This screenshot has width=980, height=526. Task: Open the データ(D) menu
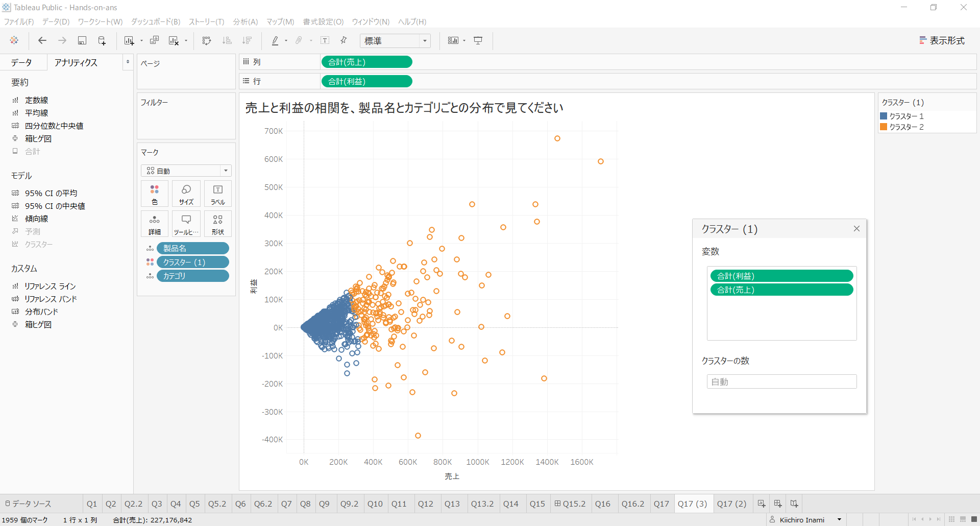click(56, 21)
